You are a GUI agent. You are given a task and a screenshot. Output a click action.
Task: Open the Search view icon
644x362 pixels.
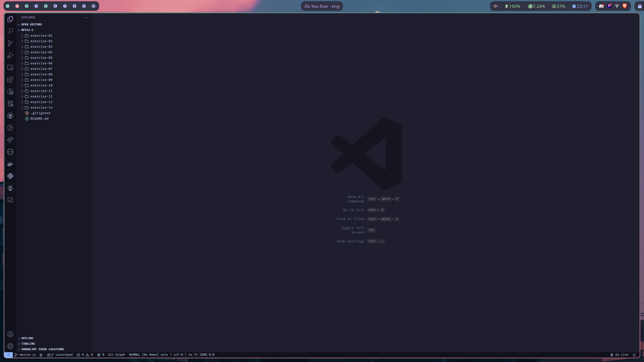pyautogui.click(x=10, y=31)
